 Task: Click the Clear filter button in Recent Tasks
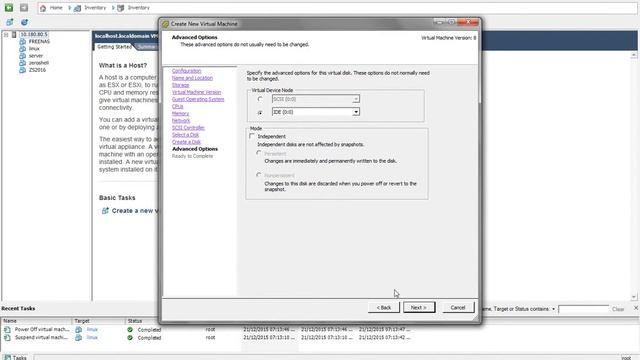618,309
